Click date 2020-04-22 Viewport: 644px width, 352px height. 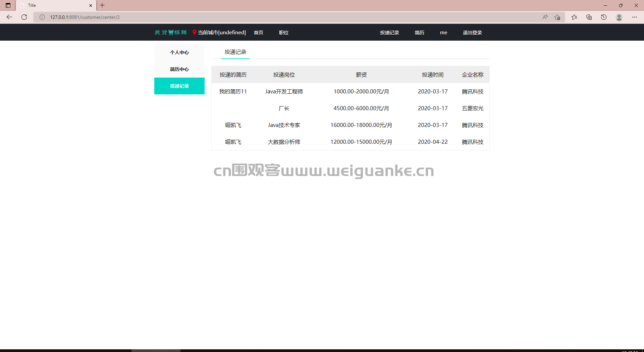point(433,142)
